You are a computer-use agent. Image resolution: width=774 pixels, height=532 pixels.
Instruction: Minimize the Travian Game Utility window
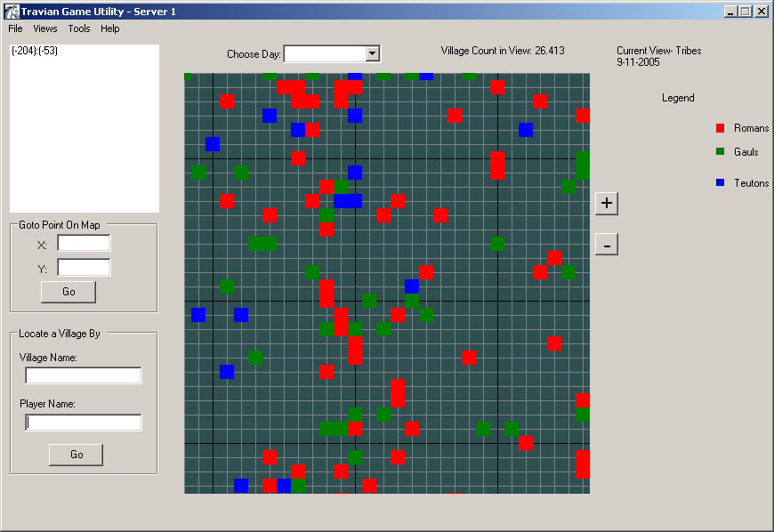(x=731, y=12)
